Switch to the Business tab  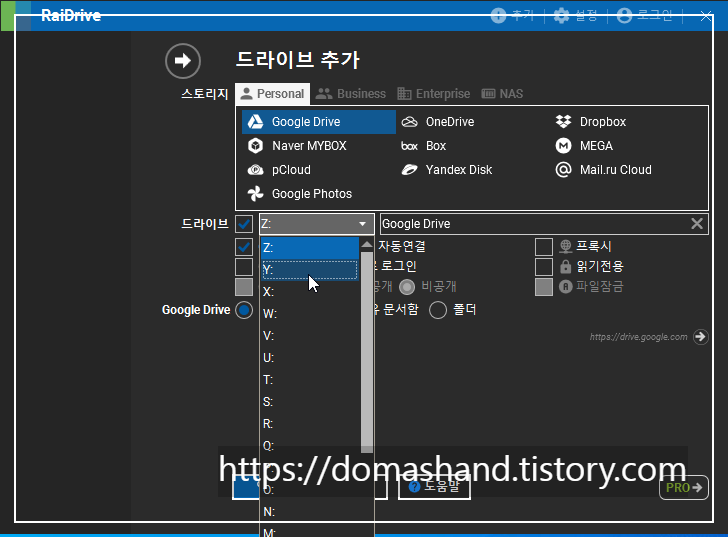(351, 94)
